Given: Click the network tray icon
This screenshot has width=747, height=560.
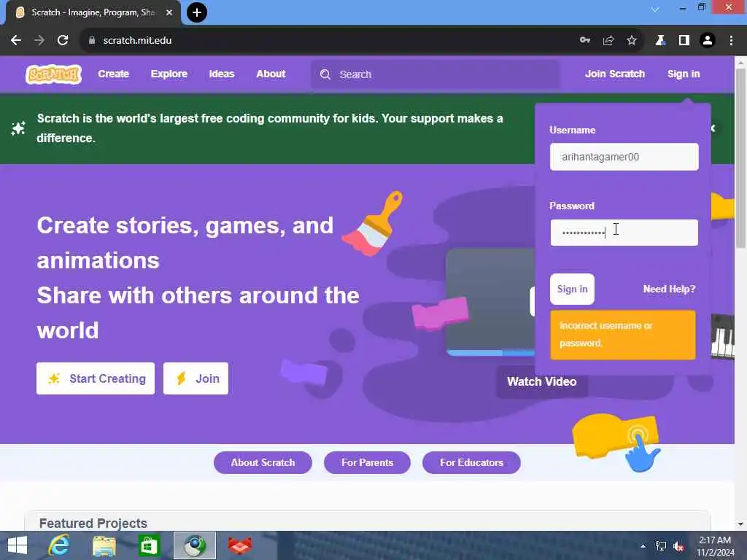Looking at the screenshot, I should pos(661,546).
